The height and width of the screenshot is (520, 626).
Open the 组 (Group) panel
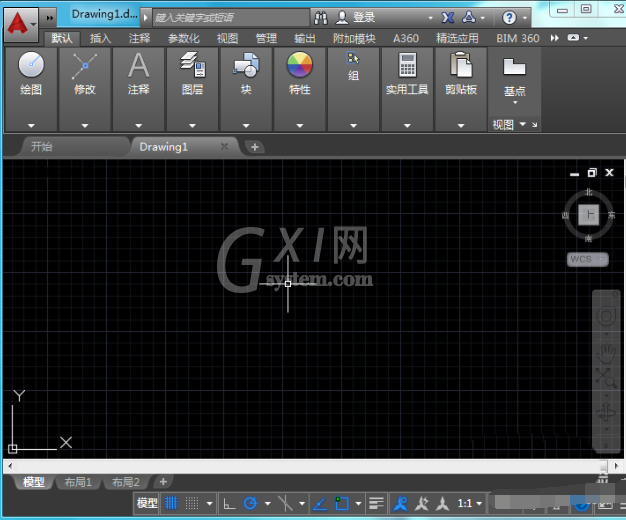(353, 66)
